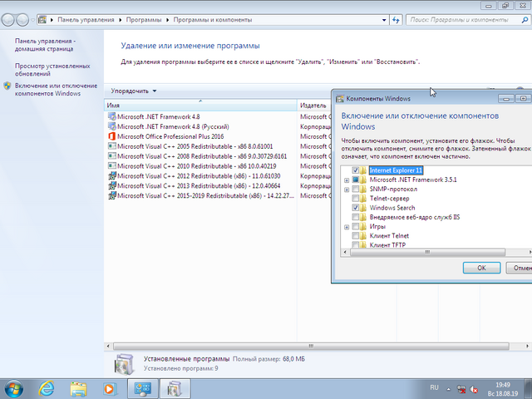The image size is (532, 399).
Task: Click the control panel icon in address bar
Action: [42, 20]
